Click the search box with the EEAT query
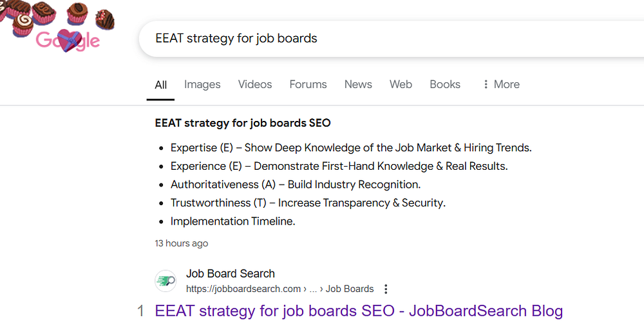Image resolution: width=644 pixels, height=330 pixels. tap(386, 39)
